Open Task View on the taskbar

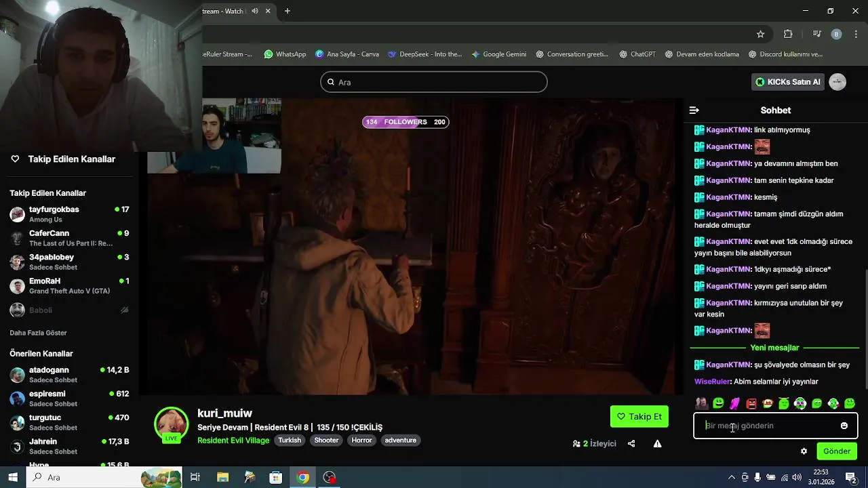point(195,477)
